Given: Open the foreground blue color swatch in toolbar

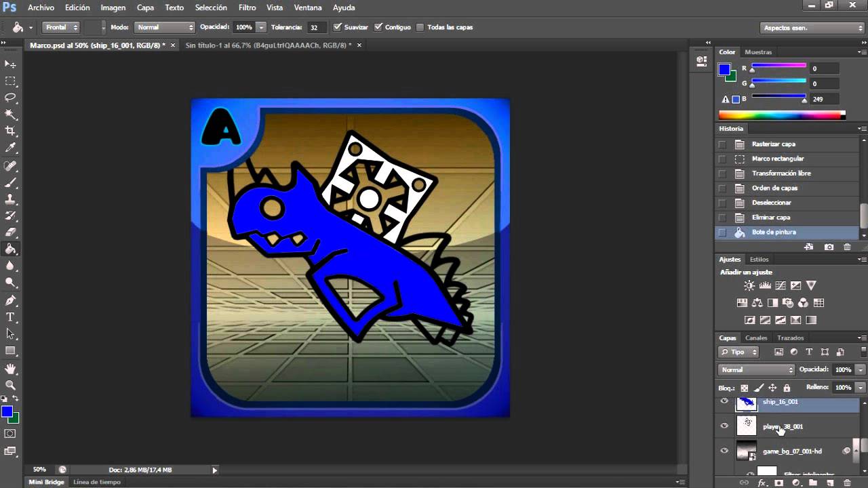Looking at the screenshot, I should click(7, 411).
